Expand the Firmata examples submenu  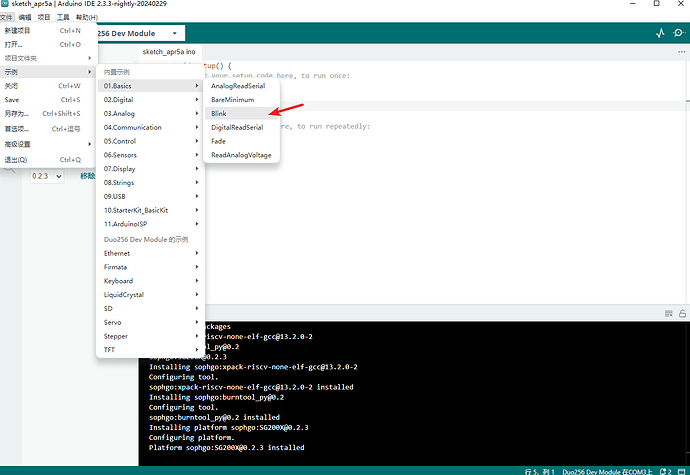pyautogui.click(x=151, y=267)
